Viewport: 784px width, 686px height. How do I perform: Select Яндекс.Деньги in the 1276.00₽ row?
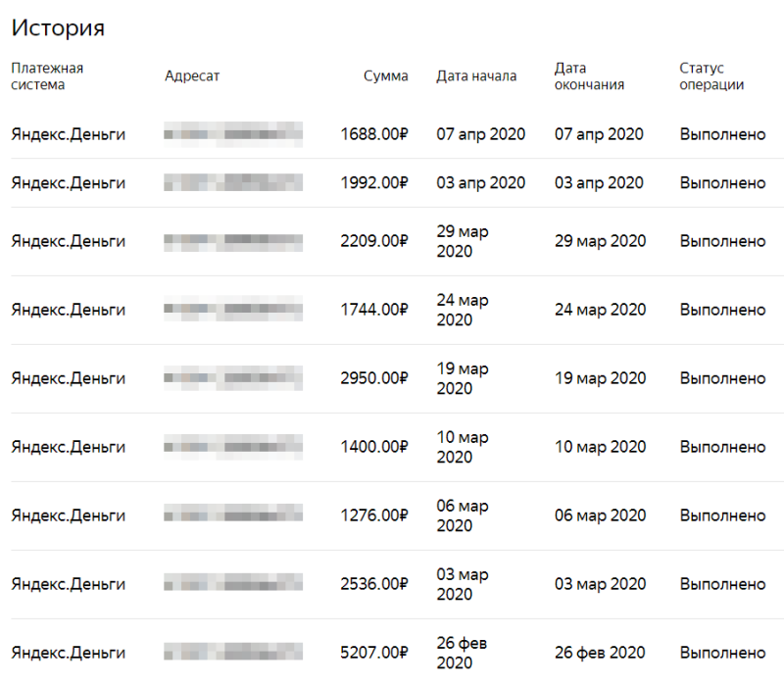68,515
